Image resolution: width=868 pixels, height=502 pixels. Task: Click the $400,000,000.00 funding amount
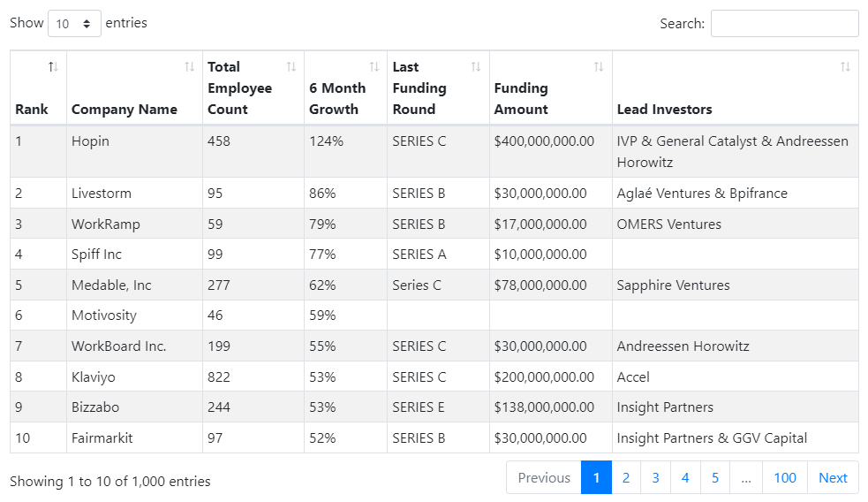point(544,141)
